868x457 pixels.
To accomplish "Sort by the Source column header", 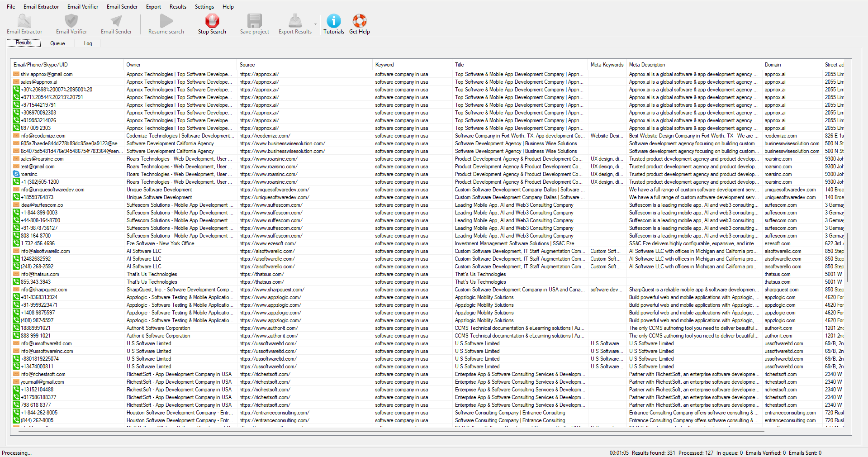I will tap(304, 65).
